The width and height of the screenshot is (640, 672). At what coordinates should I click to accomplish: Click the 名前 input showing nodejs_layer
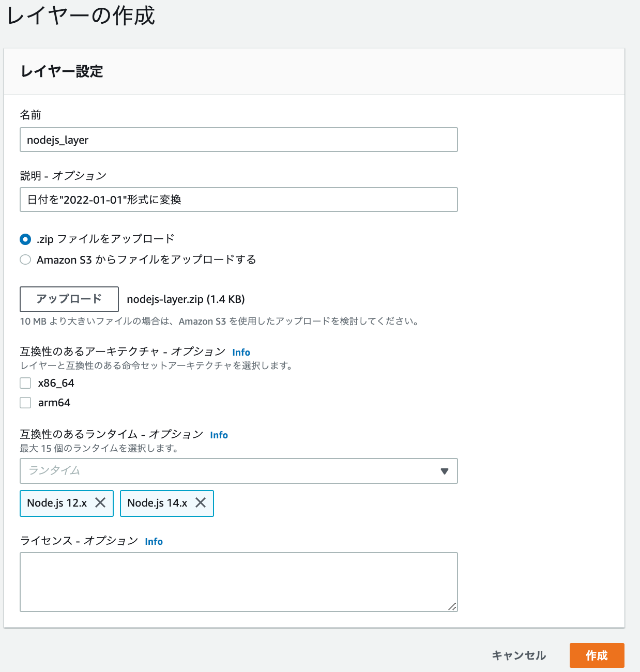pos(238,140)
